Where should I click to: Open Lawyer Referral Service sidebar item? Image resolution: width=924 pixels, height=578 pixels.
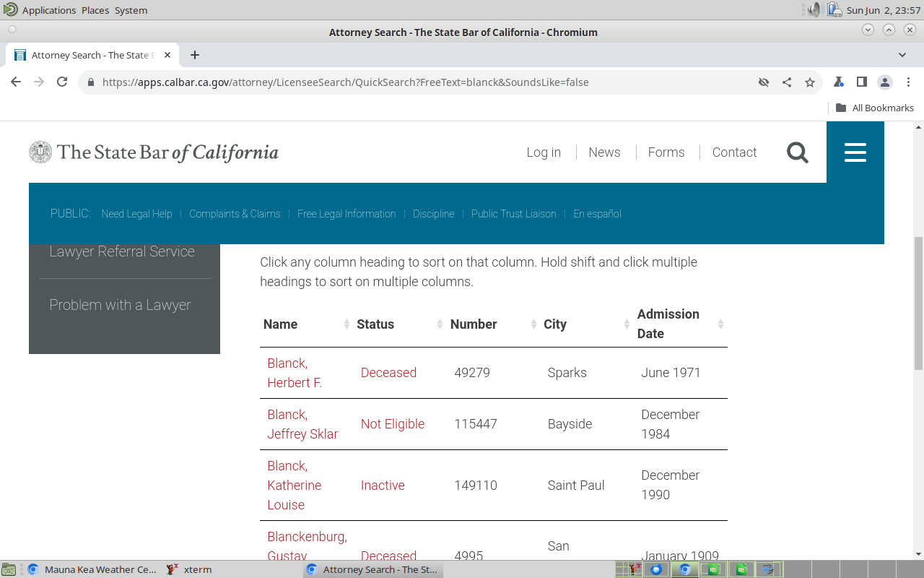(122, 251)
